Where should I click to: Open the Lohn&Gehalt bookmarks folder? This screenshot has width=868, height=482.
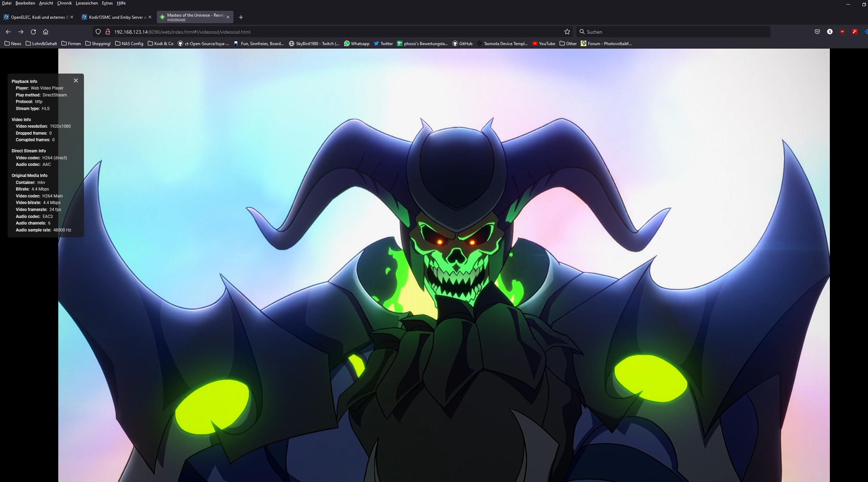(41, 44)
